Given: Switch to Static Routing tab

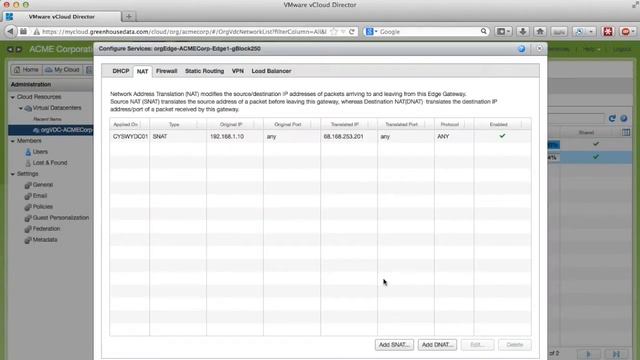Looking at the screenshot, I should coord(204,71).
